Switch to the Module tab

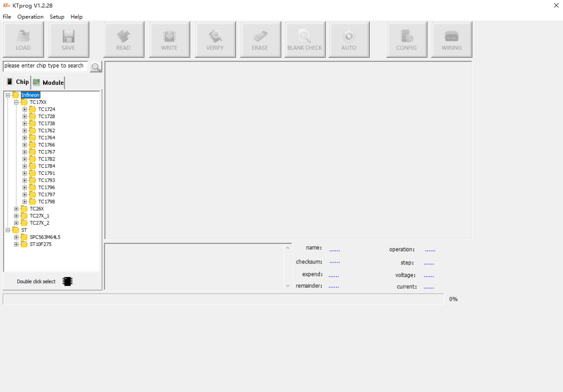48,83
